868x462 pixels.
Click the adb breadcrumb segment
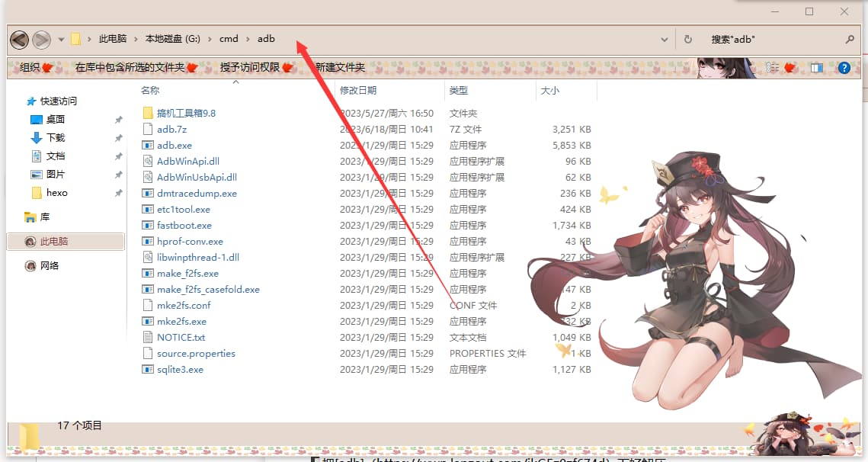pyautogui.click(x=266, y=39)
